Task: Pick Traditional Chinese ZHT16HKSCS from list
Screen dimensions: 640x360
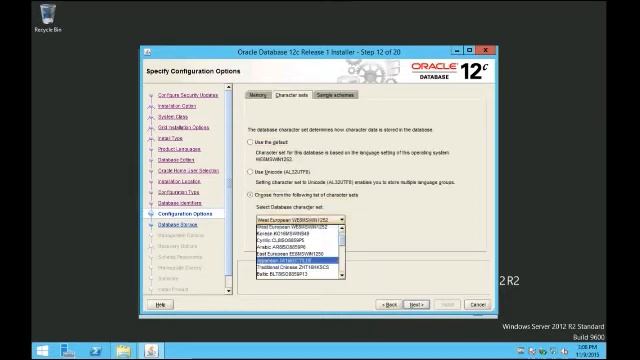Action: [x=297, y=267]
